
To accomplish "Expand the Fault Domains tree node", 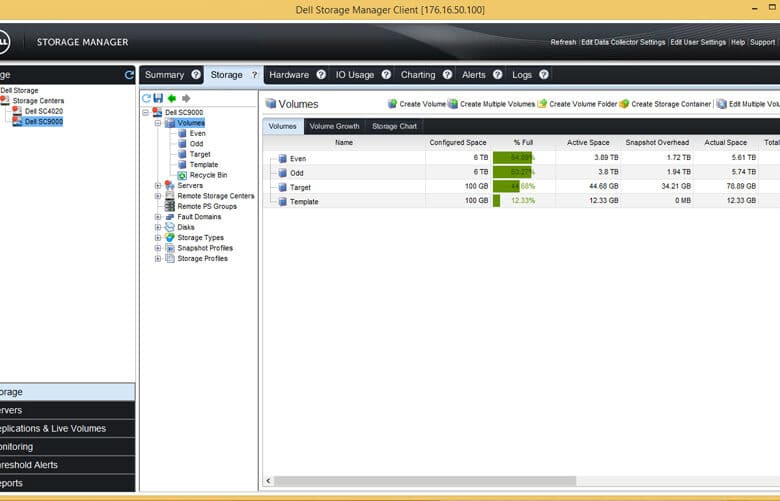I will click(158, 217).
